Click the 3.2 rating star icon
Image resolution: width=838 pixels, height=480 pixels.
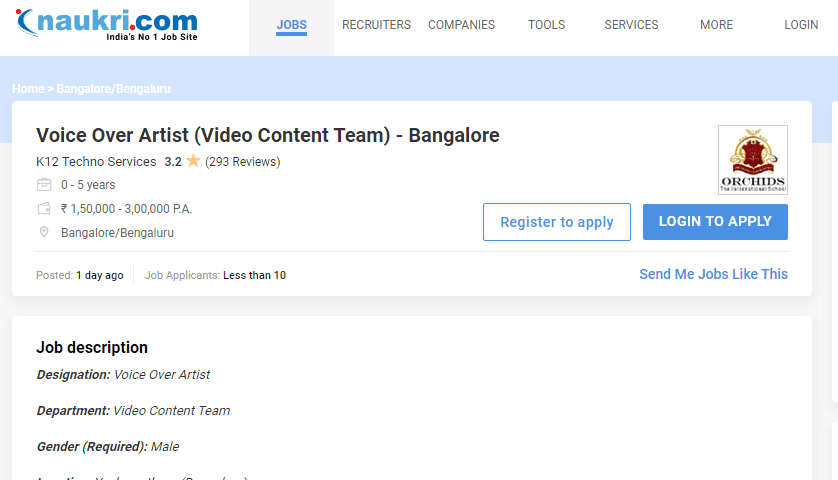click(193, 160)
